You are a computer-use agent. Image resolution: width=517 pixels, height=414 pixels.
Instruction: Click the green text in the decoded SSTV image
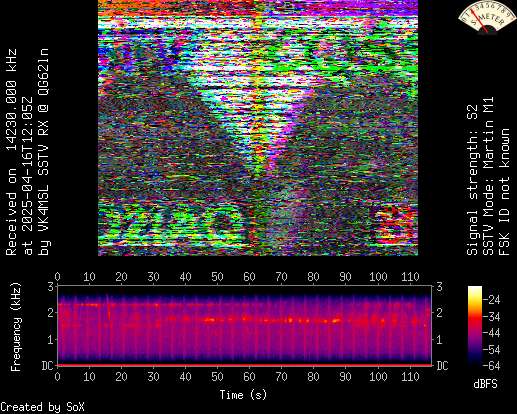(180, 222)
